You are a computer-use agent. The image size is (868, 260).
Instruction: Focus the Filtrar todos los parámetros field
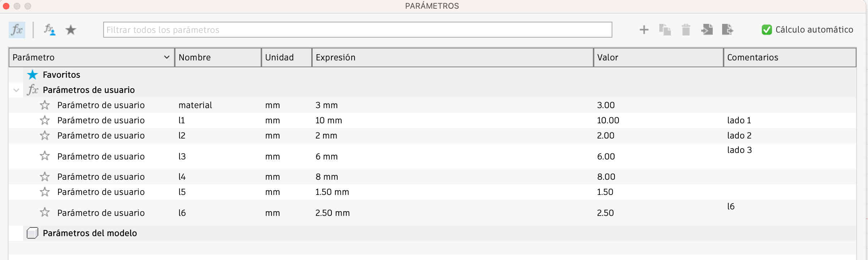[x=357, y=30]
